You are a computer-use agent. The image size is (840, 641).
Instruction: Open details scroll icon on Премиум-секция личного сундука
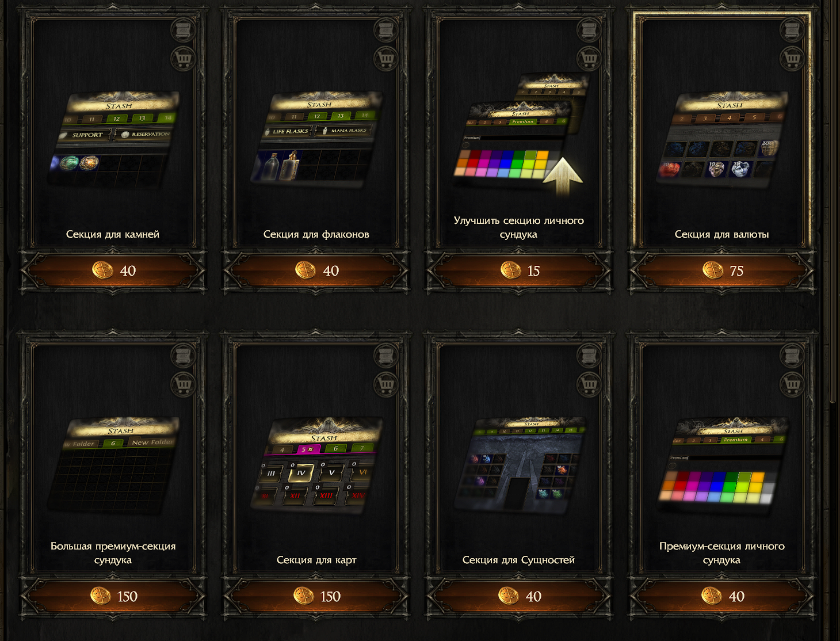(793, 356)
